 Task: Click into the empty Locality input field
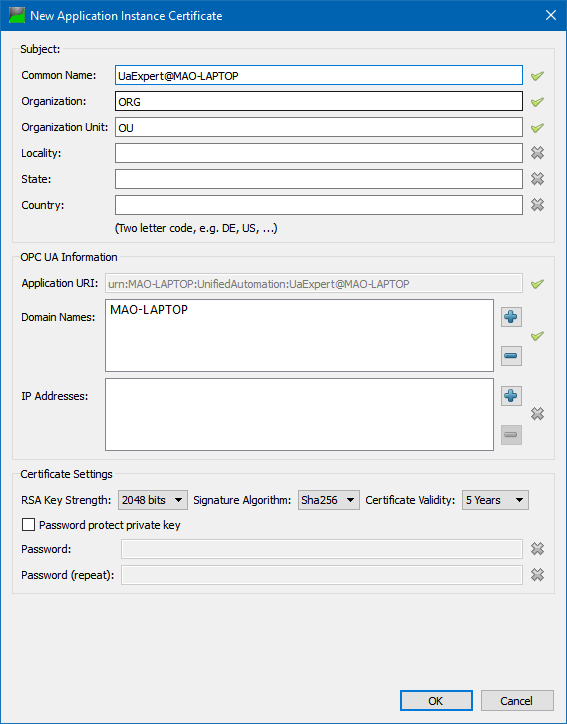pyautogui.click(x=319, y=153)
